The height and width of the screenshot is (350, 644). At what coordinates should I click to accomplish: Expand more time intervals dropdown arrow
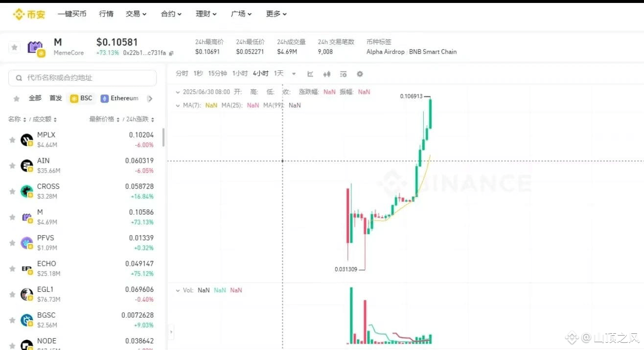pos(294,74)
